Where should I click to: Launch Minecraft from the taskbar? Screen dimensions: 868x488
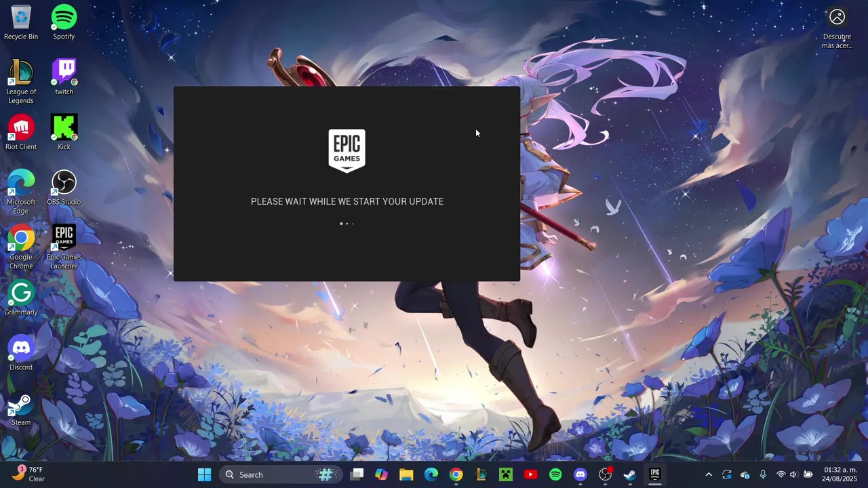[x=506, y=474]
